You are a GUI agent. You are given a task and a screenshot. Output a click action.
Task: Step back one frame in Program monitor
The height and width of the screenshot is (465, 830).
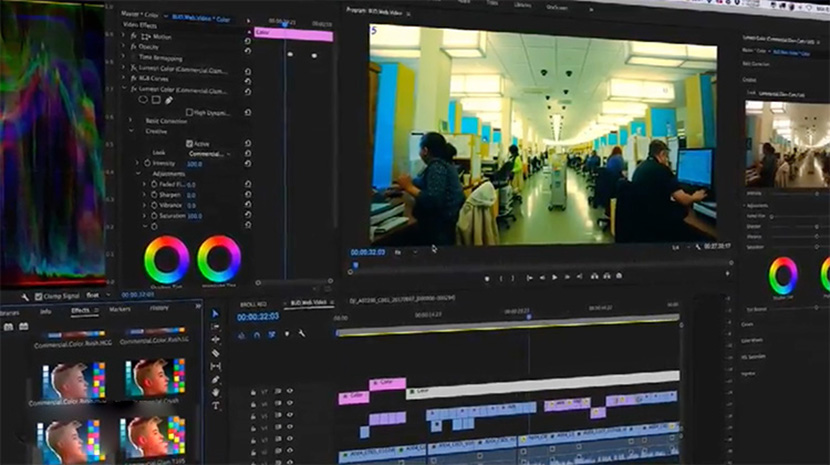pyautogui.click(x=542, y=277)
